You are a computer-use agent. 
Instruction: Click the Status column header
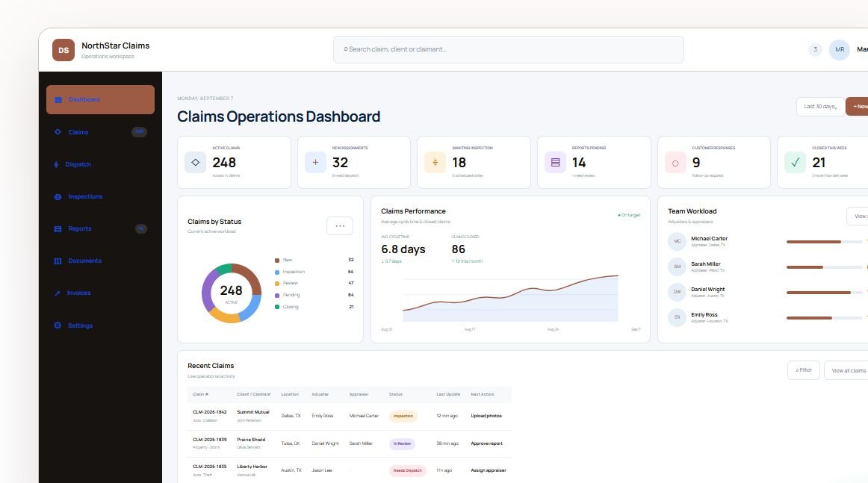pyautogui.click(x=396, y=394)
